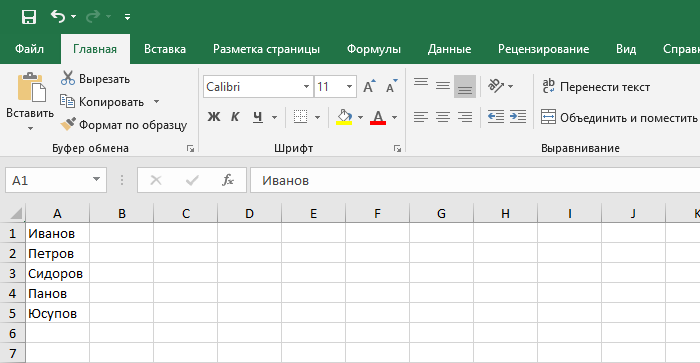Select column B header
Image resolution: width=700 pixels, height=363 pixels.
click(x=121, y=213)
